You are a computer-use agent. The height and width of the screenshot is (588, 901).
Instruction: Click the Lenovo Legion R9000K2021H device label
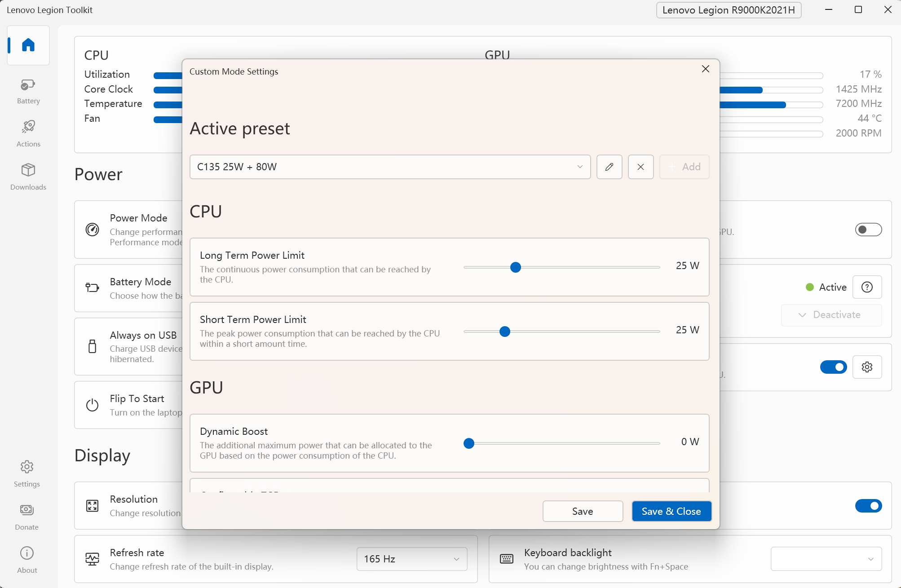click(729, 10)
